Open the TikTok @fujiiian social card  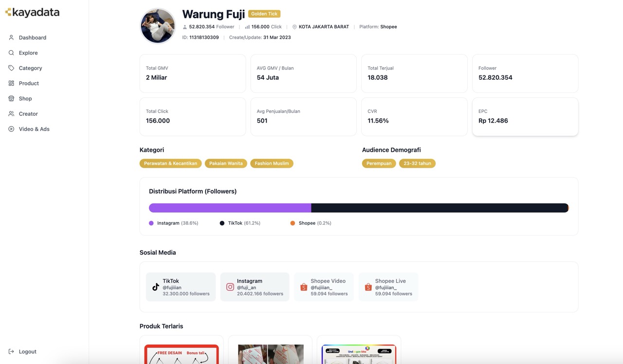point(181,287)
